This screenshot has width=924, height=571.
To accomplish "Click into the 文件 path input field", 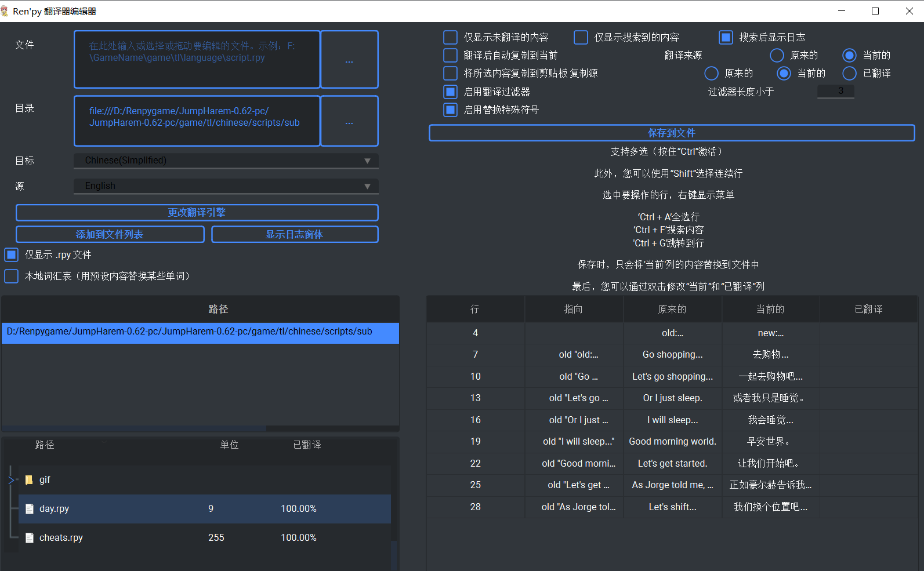I will click(x=197, y=59).
